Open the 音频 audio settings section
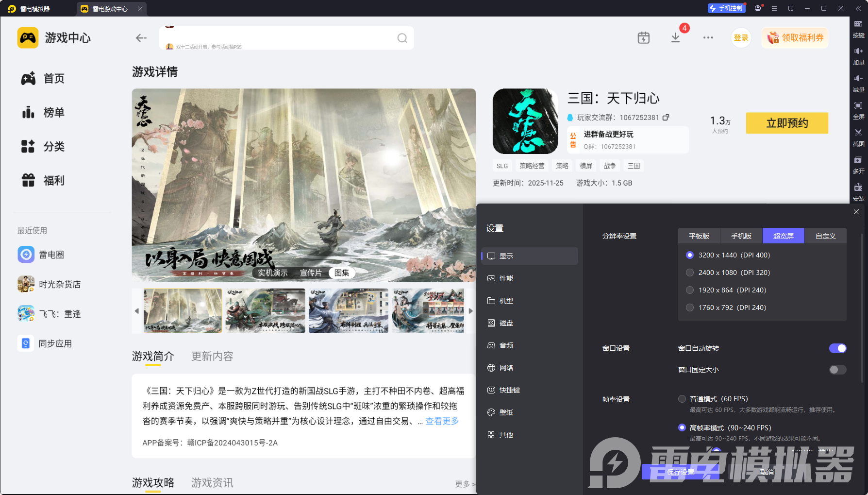868x495 pixels. (530, 345)
